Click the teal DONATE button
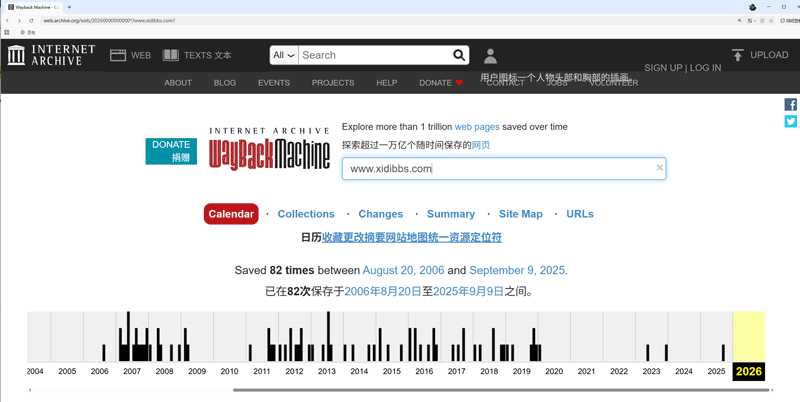This screenshot has height=402, width=800. (171, 151)
